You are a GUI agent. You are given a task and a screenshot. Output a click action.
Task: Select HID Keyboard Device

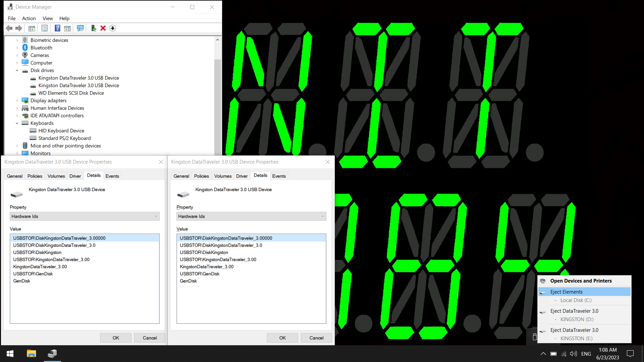tap(61, 131)
